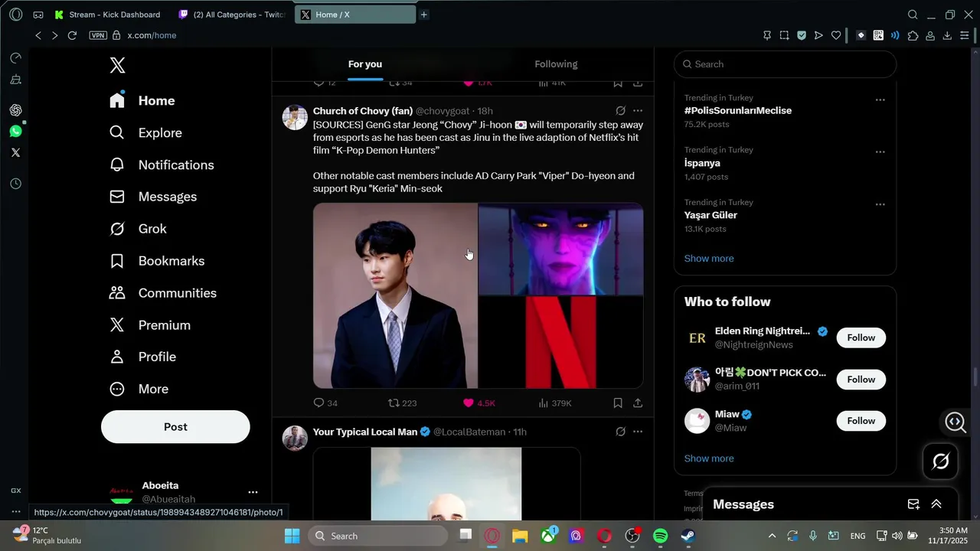This screenshot has width=980, height=551.
Task: Open the purple demon character image
Action: (561, 249)
